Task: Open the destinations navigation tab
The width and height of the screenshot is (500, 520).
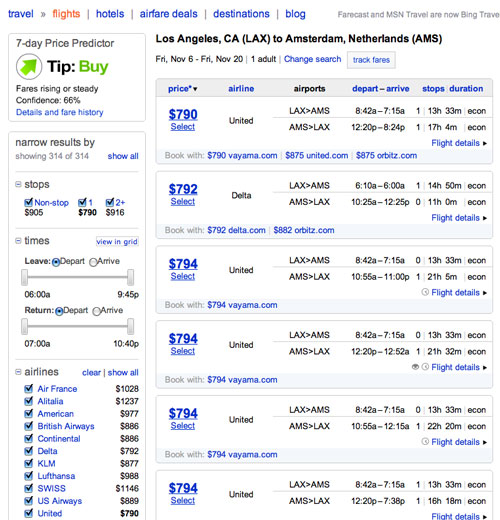Action: (241, 14)
